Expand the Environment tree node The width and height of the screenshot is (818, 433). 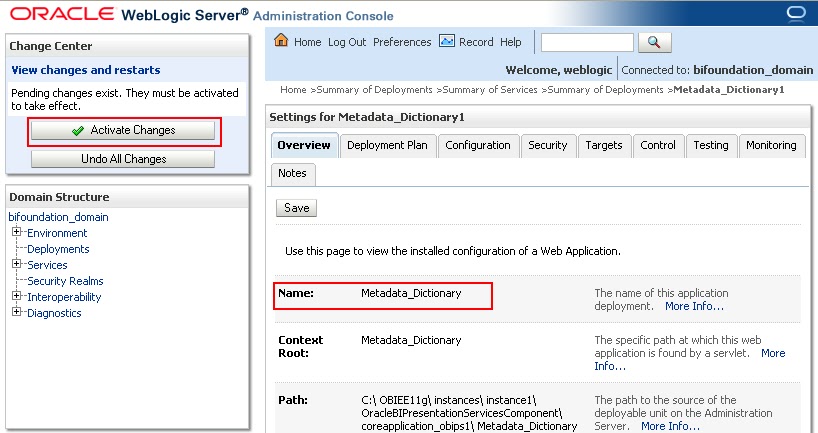pos(16,232)
